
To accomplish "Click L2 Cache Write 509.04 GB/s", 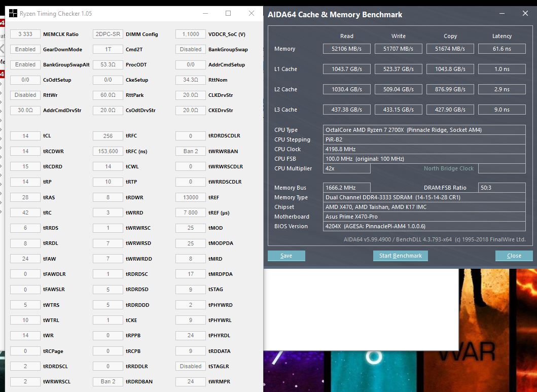I will 398,89.
